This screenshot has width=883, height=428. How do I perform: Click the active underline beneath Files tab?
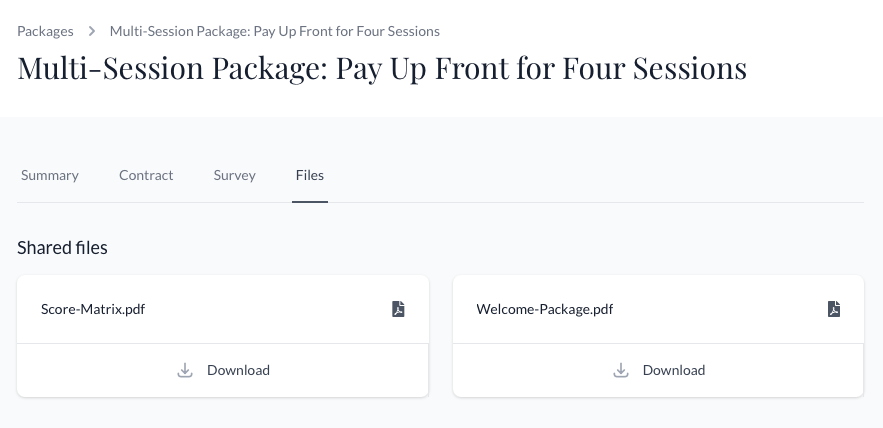pyautogui.click(x=310, y=202)
